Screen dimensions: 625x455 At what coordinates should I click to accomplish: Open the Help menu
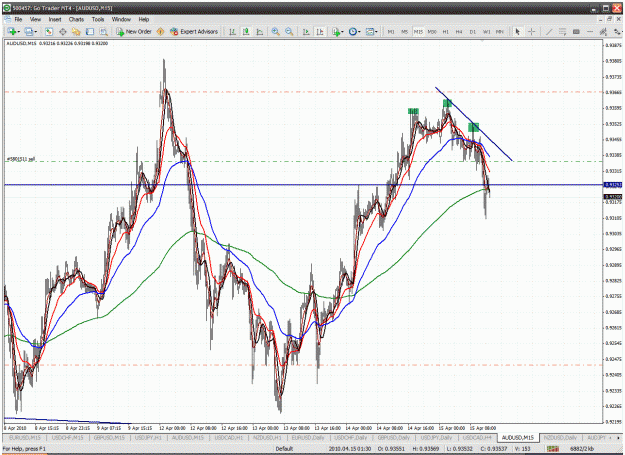point(143,19)
